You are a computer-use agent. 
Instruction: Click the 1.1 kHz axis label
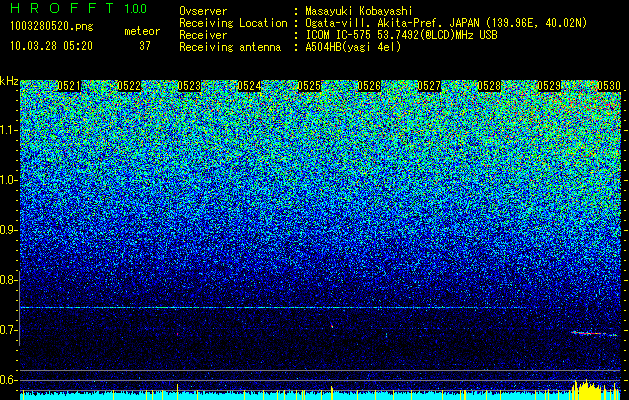(x=9, y=130)
